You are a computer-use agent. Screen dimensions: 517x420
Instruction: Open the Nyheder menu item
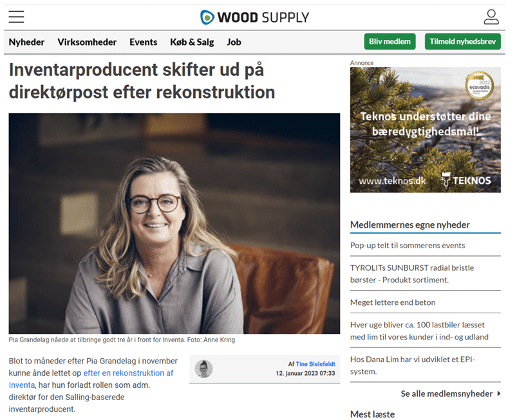(x=26, y=42)
